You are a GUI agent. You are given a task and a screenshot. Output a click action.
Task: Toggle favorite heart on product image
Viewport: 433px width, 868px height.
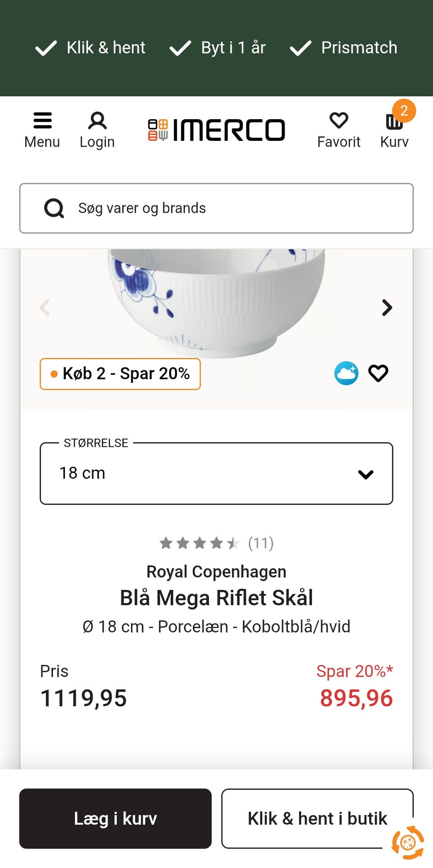pos(378,373)
